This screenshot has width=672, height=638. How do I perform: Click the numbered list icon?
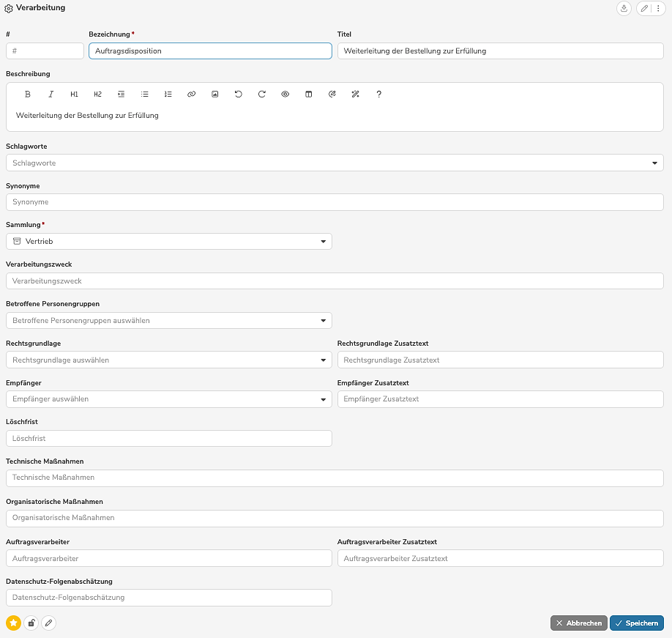click(168, 94)
